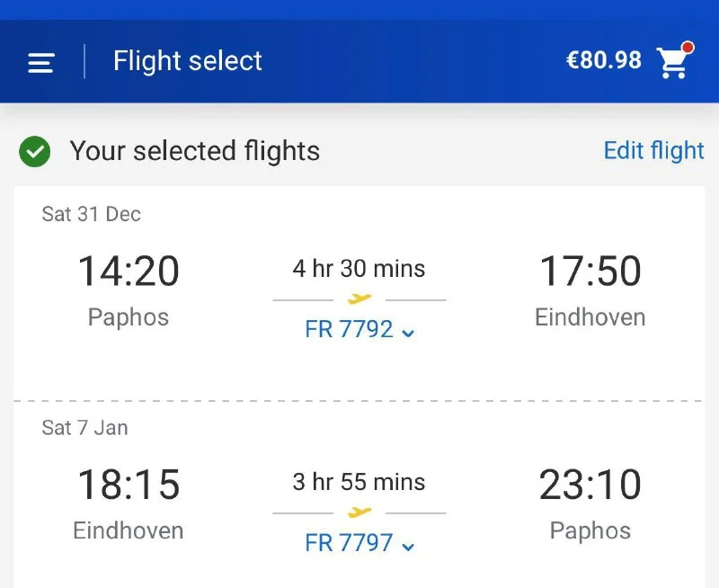Show details for flight number FR 7797
Image resolution: width=719 pixels, height=588 pixels.
tap(349, 543)
